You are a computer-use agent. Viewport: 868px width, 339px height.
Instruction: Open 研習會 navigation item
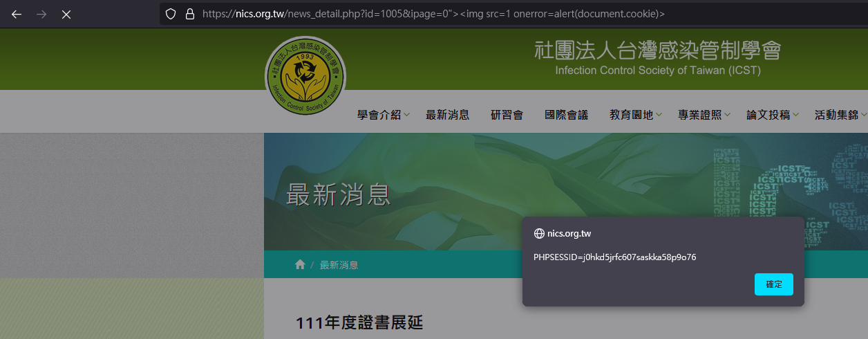[507, 115]
